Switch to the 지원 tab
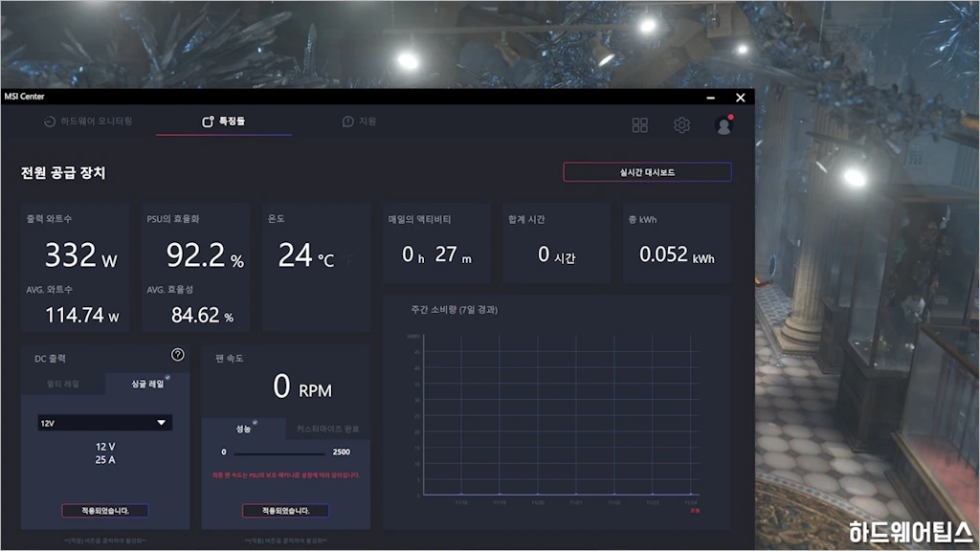 (x=360, y=121)
